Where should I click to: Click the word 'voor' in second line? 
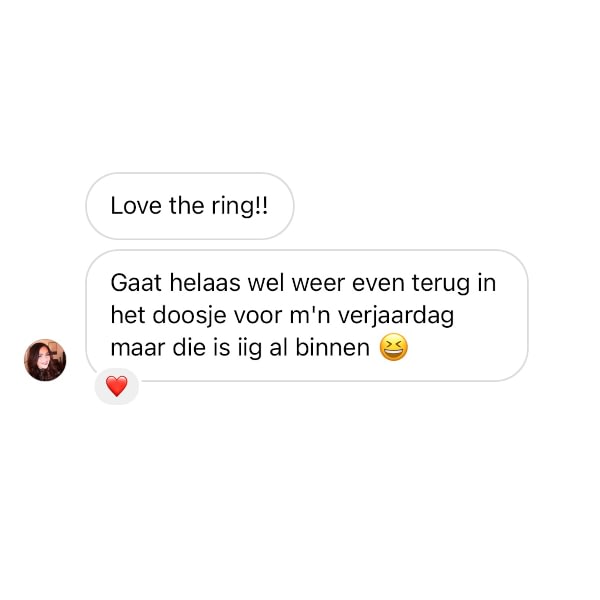pyautogui.click(x=258, y=316)
